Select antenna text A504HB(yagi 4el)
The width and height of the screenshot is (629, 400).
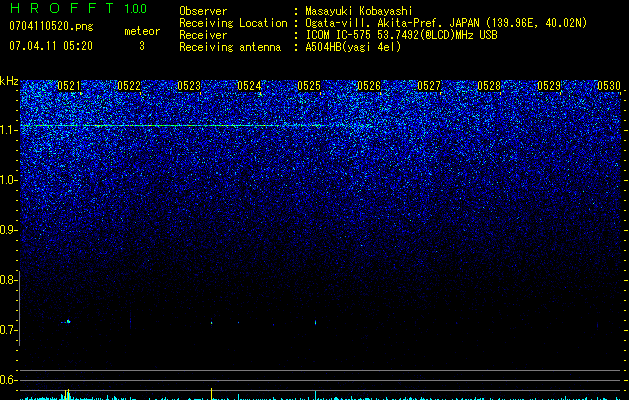pos(353,47)
